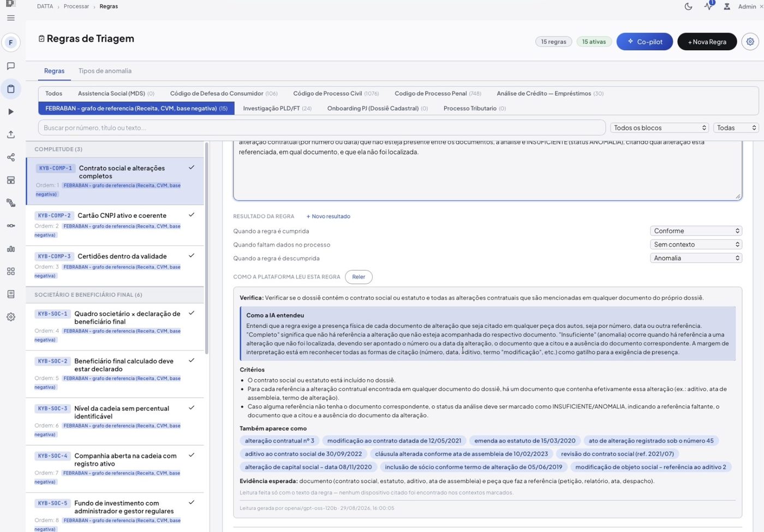Click the document list icon in sidebar
Image resolution: width=764 pixels, height=532 pixels.
[x=10, y=294]
